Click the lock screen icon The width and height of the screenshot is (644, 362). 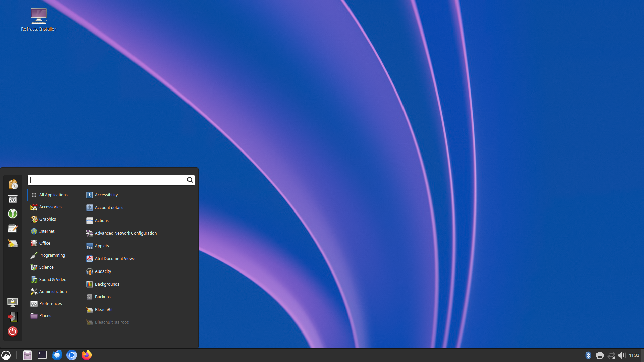tap(13, 302)
